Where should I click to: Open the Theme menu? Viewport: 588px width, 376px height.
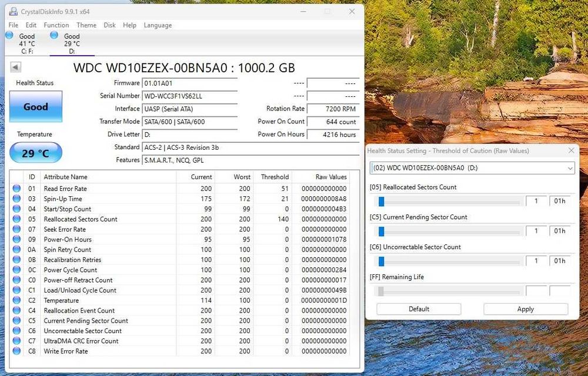(86, 25)
